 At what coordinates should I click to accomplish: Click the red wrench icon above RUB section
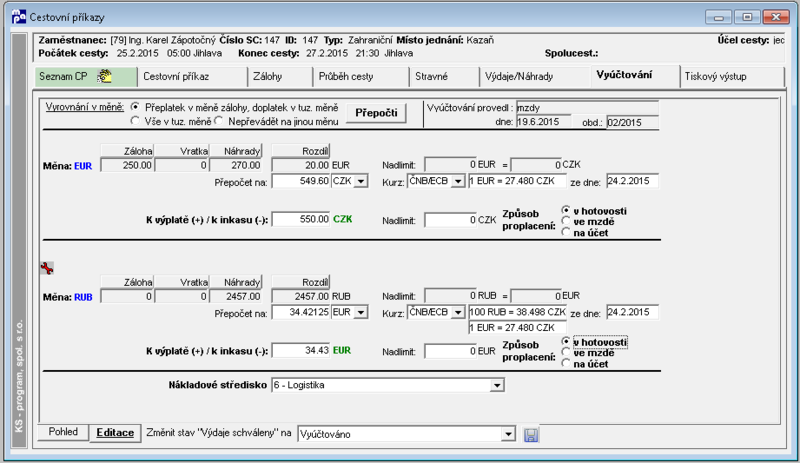(47, 268)
